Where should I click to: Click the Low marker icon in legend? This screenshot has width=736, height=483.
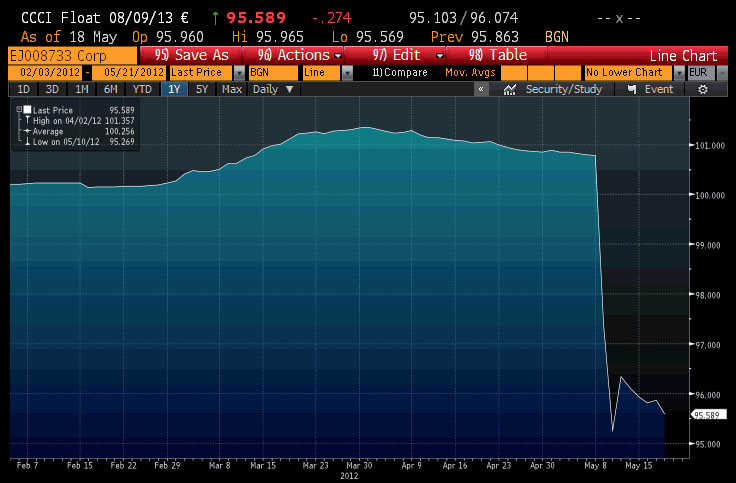[26, 142]
